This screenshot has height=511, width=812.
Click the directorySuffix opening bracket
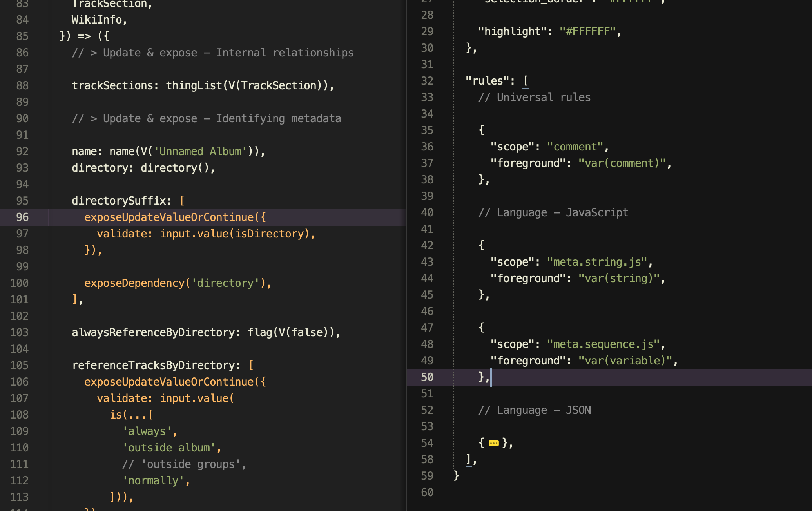[182, 201]
